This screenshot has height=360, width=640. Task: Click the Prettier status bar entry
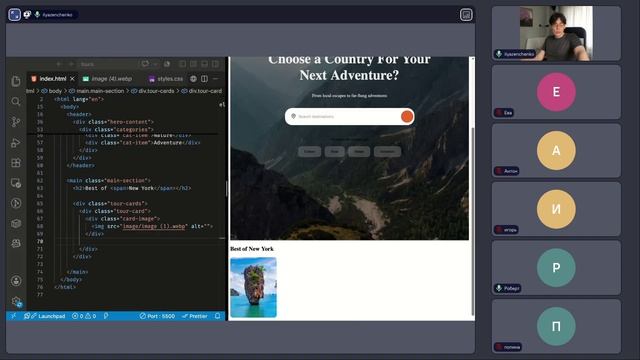pos(195,316)
